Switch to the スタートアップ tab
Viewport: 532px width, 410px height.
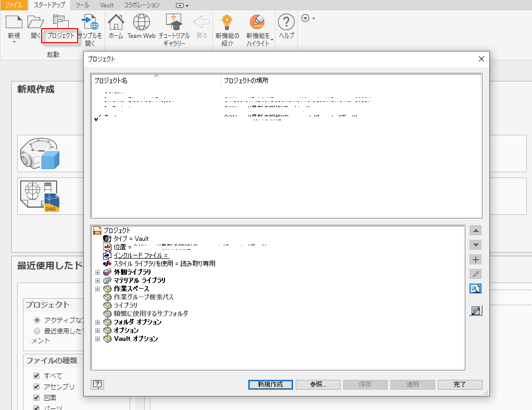[x=49, y=5]
